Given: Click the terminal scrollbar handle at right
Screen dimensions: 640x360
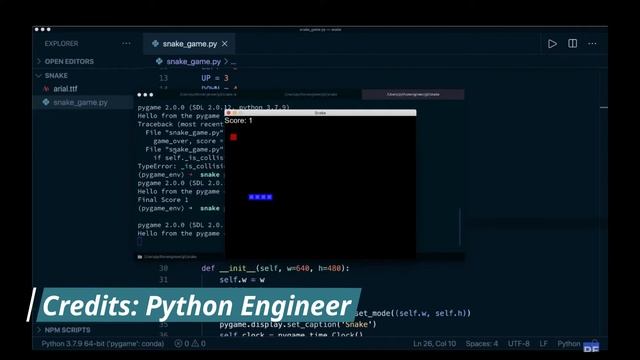Looking at the screenshot, I should pyautogui.click(x=460, y=227).
